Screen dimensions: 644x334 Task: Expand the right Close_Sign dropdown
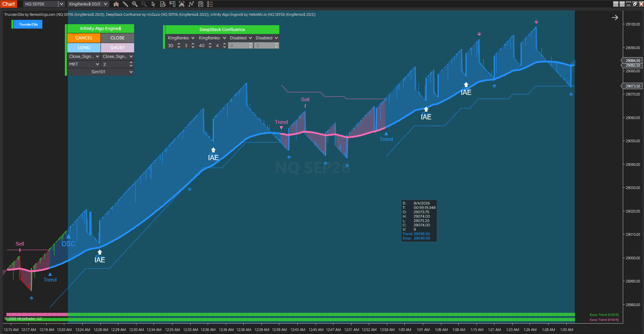117,57
